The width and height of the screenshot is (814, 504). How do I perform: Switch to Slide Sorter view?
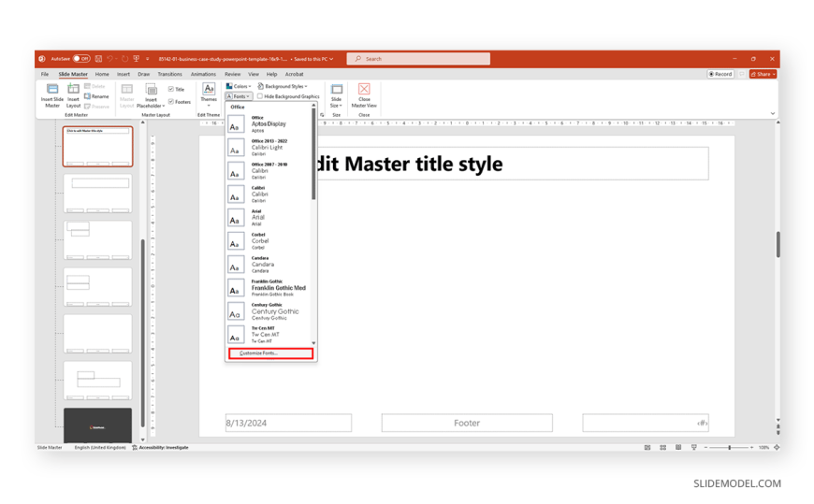pos(663,447)
